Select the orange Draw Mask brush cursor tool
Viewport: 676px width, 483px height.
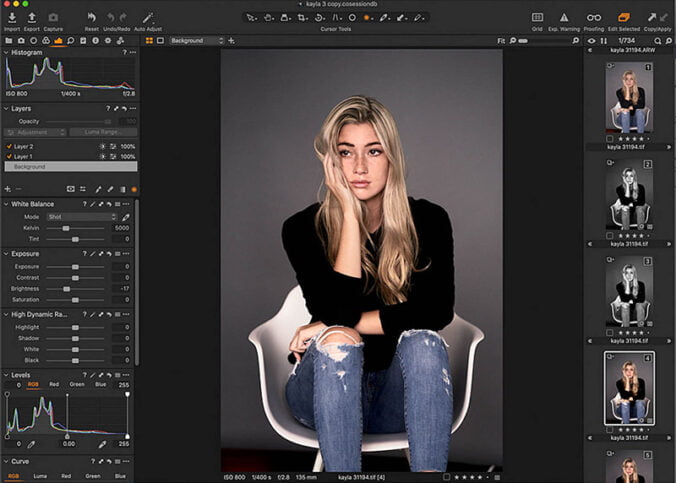[367, 18]
